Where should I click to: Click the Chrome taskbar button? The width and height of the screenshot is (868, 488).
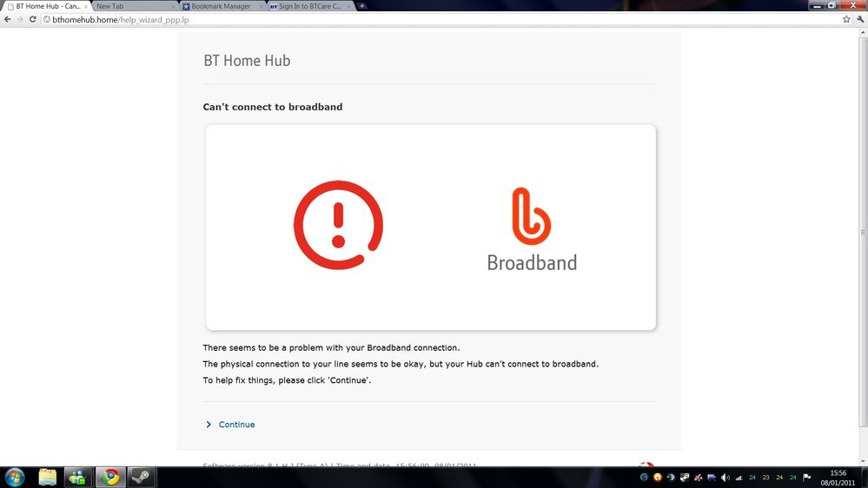pyautogui.click(x=110, y=477)
